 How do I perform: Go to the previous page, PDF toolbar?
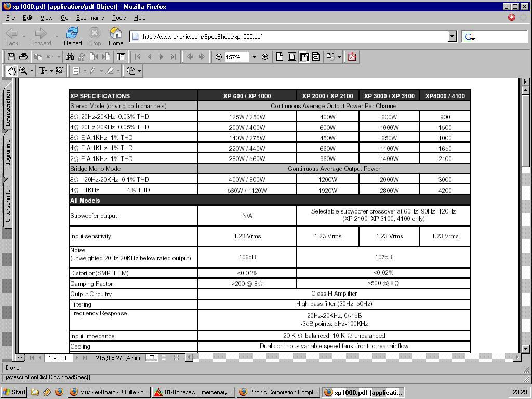tap(150, 57)
